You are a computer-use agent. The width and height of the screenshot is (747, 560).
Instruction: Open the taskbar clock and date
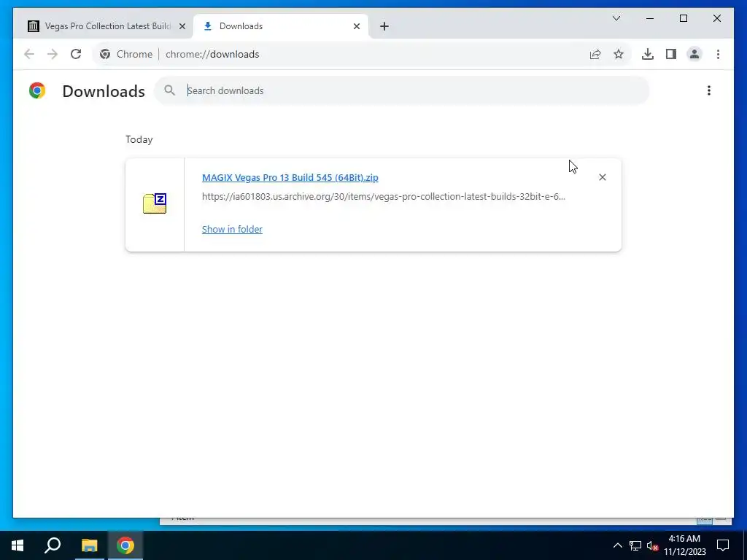(x=684, y=545)
